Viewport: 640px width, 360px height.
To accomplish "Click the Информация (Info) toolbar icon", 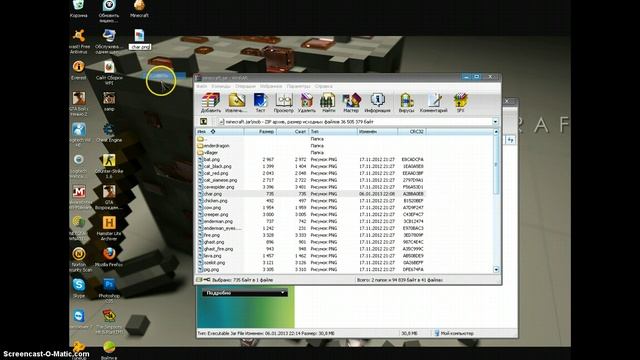I will coord(378,102).
